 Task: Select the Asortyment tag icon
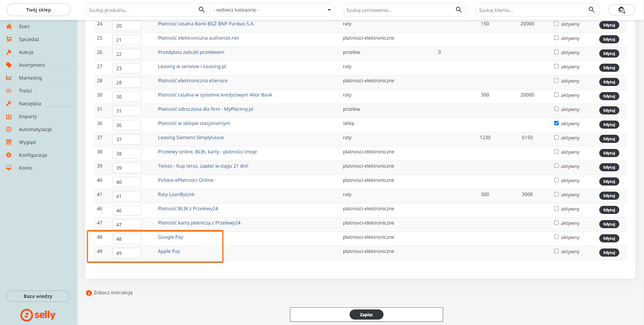(x=9, y=65)
